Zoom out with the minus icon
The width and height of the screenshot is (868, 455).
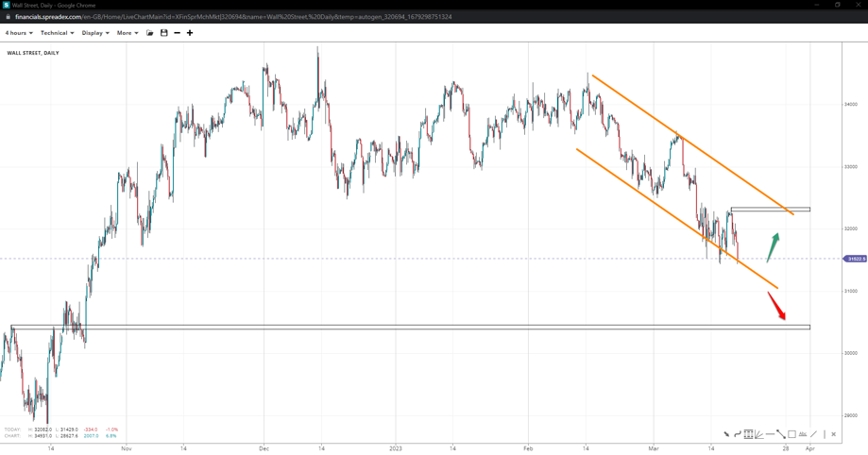click(177, 33)
